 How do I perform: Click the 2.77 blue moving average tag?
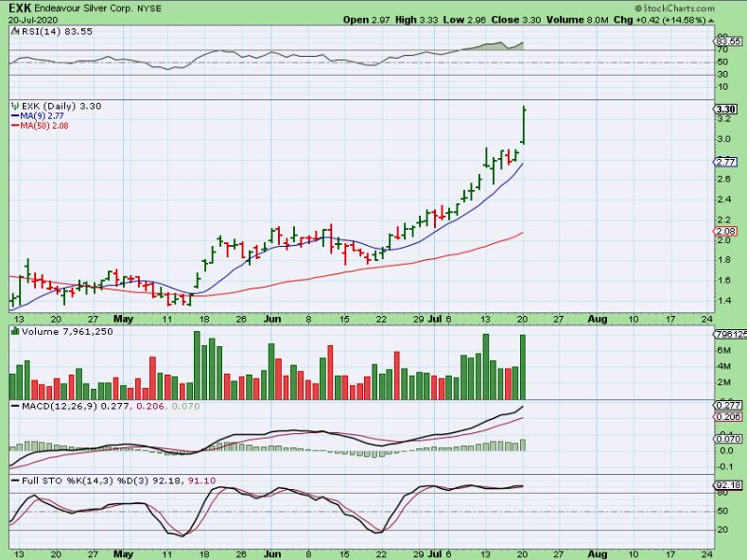tap(725, 162)
